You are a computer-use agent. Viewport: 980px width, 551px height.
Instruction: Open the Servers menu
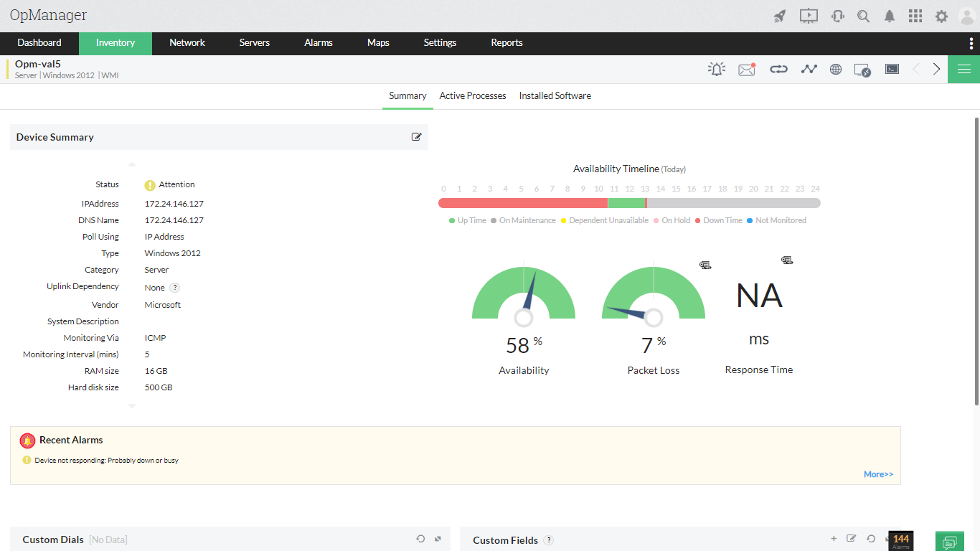coord(255,43)
